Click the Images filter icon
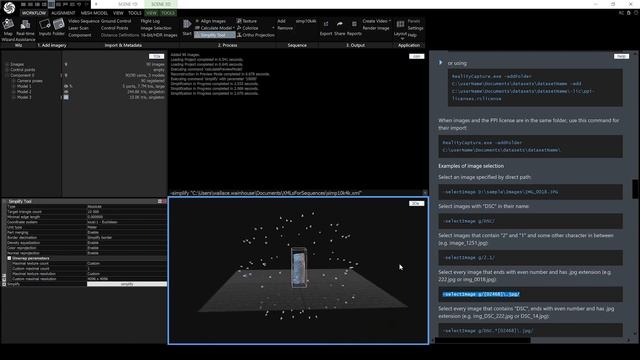640x360 pixels. 66,64
